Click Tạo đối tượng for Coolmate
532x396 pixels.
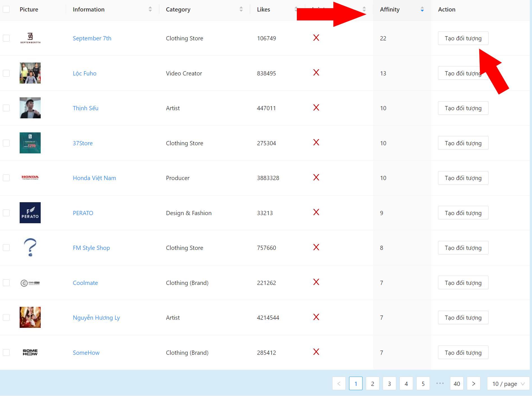[463, 283]
